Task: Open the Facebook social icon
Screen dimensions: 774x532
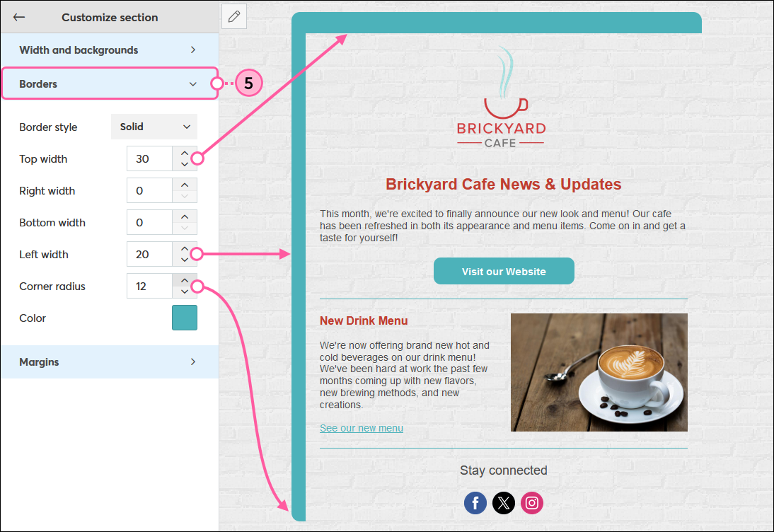Action: (x=475, y=503)
